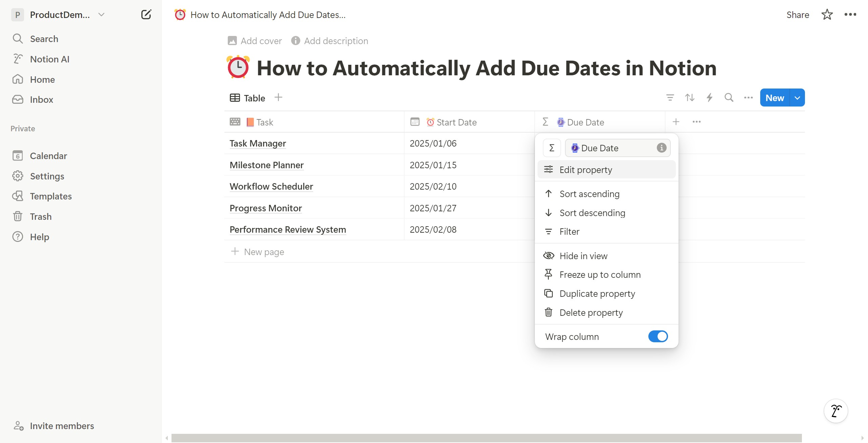Viewport: 868px width, 443px height.
Task: Click the 2025/02/08 start date cell
Action: [x=469, y=229]
